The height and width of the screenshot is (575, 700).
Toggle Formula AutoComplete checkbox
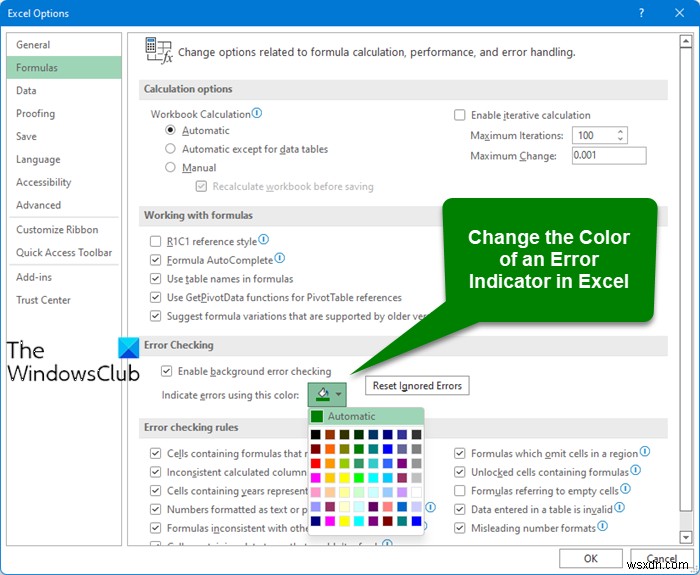coord(155,260)
